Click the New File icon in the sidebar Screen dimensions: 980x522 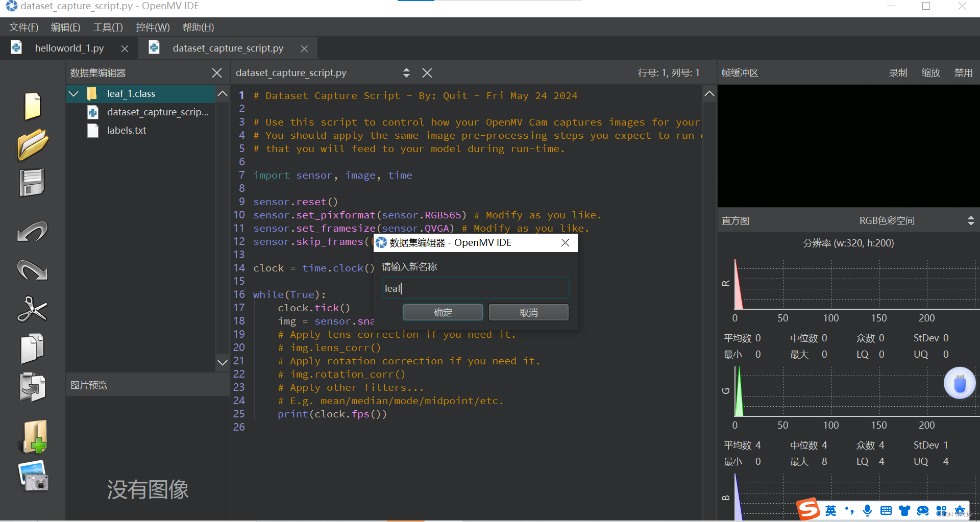(33, 106)
